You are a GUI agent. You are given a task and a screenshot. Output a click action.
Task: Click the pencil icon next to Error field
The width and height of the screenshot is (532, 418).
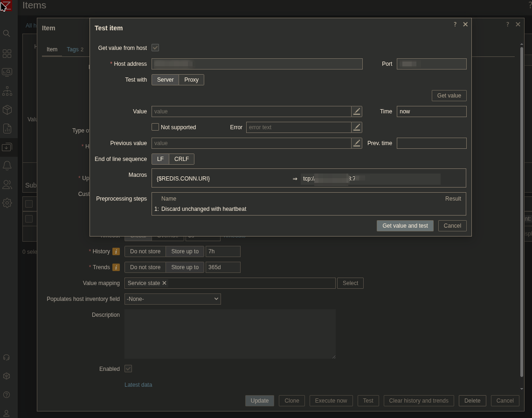coord(357,127)
